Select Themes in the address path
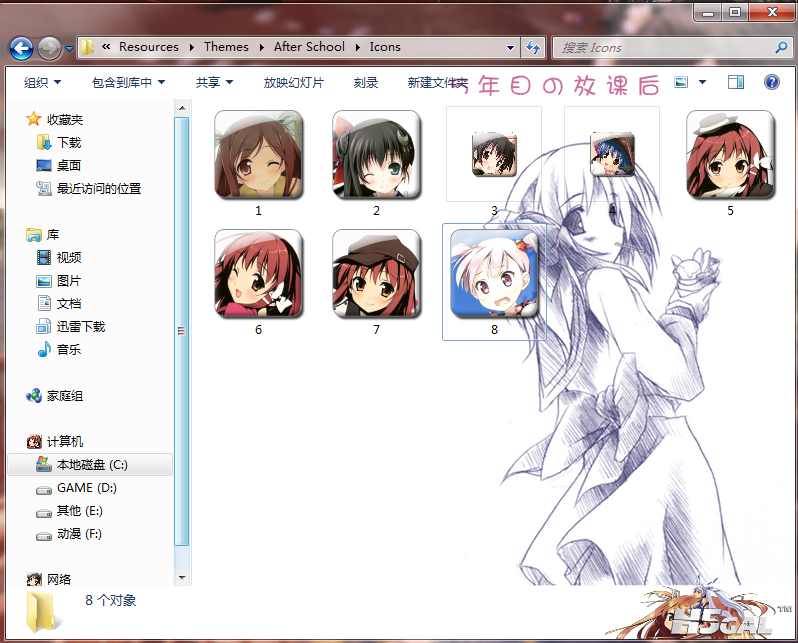798x643 pixels. [226, 47]
